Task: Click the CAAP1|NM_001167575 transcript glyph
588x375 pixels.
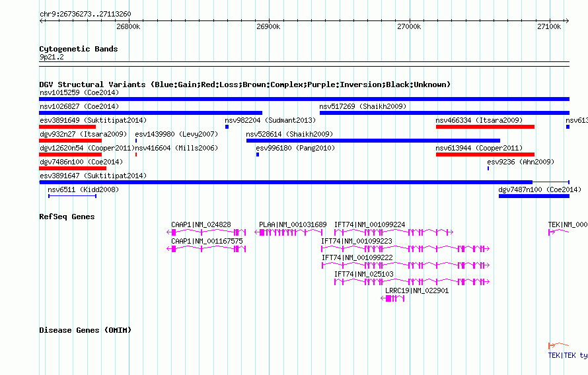Action: [x=206, y=249]
